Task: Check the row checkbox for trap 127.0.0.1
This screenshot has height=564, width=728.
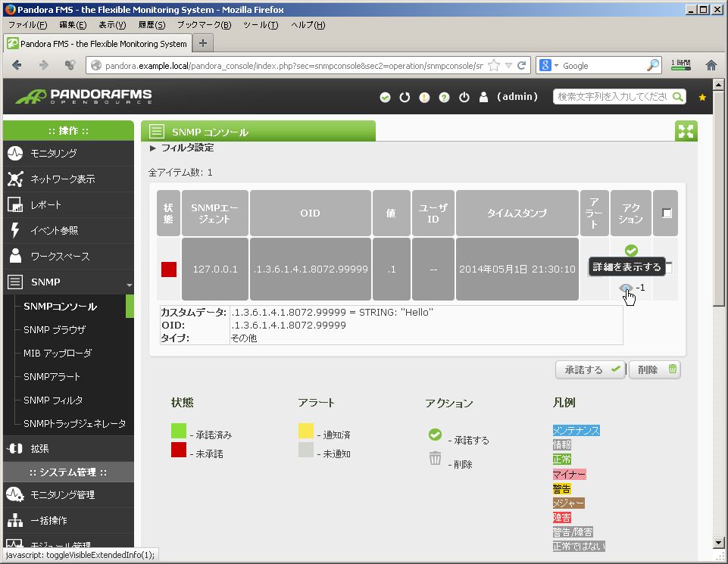Action: 669,268
